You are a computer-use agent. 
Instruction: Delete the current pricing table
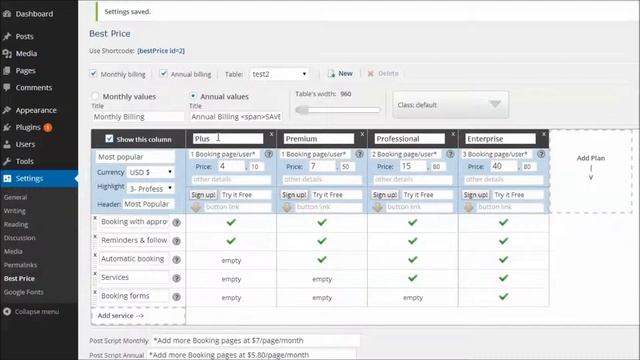coord(383,73)
